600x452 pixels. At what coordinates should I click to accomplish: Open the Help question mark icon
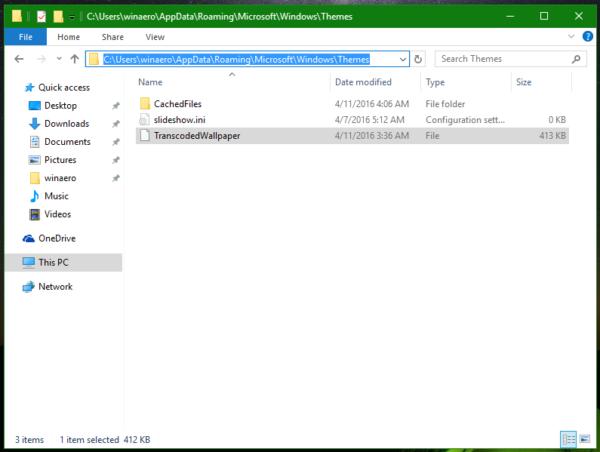tap(587, 36)
